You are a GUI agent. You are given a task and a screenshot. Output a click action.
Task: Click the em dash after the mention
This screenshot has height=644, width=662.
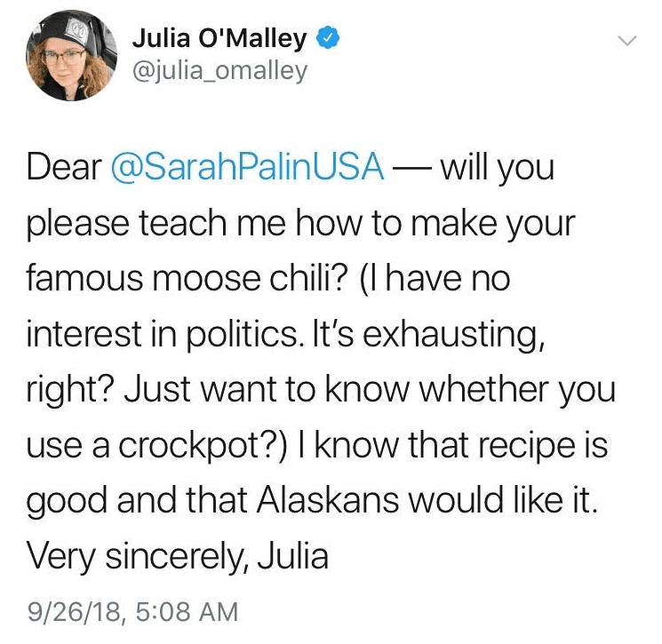coord(411,170)
